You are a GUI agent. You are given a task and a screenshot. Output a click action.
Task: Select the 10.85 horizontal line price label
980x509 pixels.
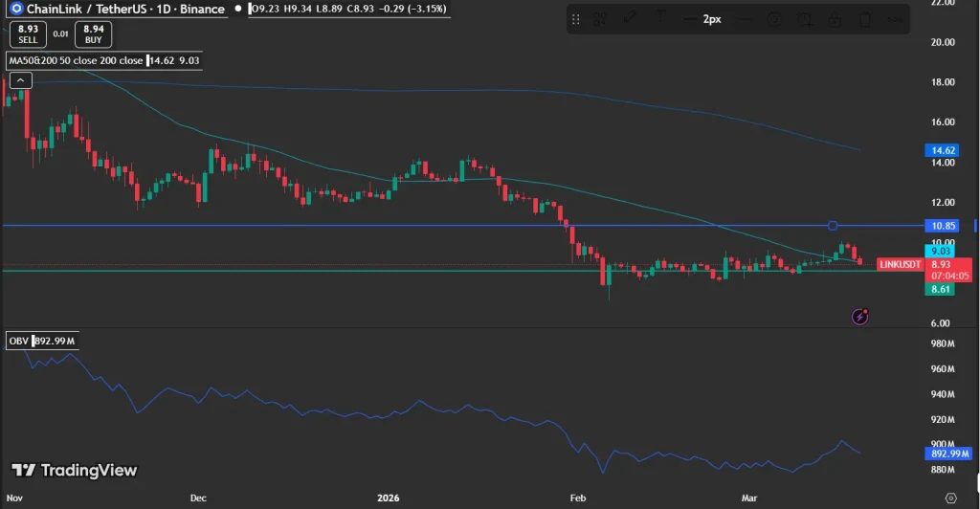943,226
